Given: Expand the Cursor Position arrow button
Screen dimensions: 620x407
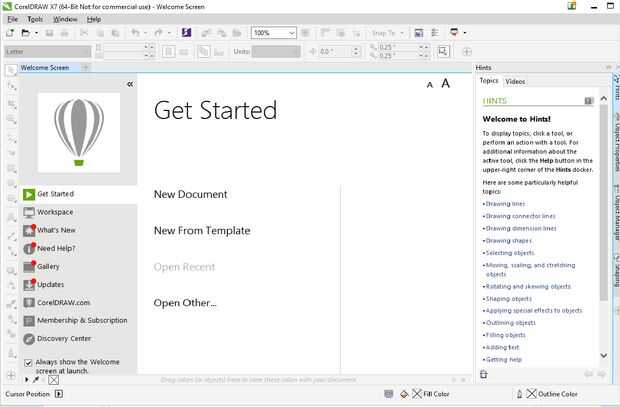Looking at the screenshot, I should point(59,394).
